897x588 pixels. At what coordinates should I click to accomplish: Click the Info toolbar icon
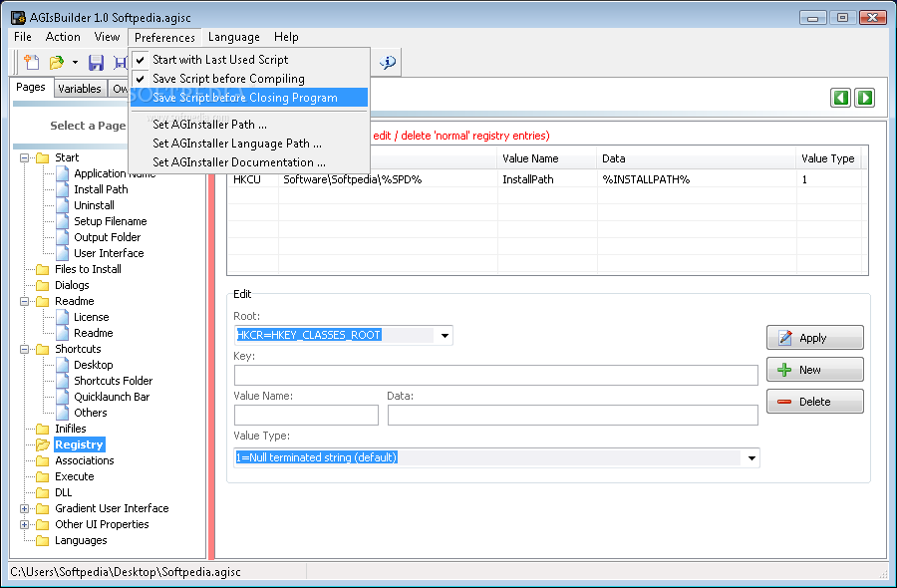[x=388, y=62]
